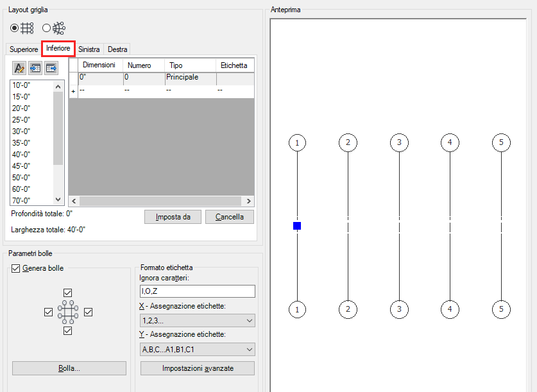Switch to the Destra tab
Image resolution: width=537 pixels, height=392 pixels.
tap(117, 49)
